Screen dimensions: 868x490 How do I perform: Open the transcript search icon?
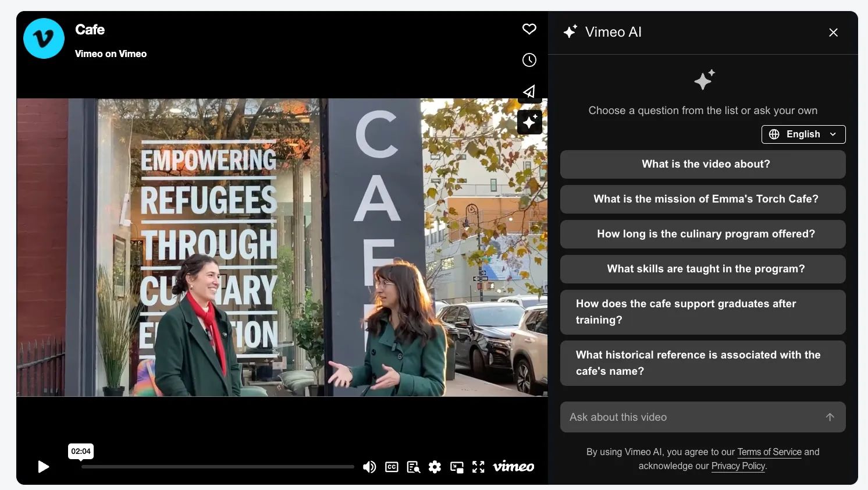414,467
